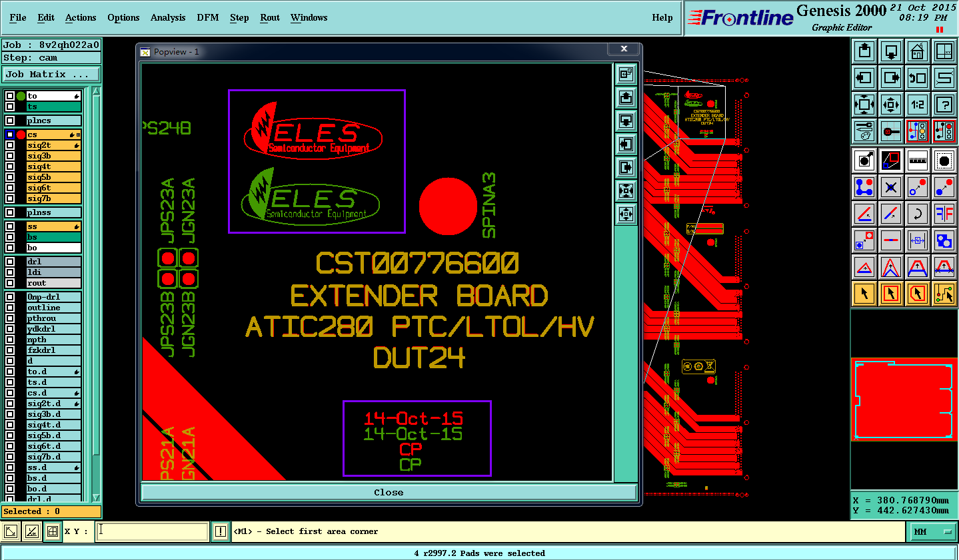Open the Help menu
The width and height of the screenshot is (959, 560).
pyautogui.click(x=662, y=17)
